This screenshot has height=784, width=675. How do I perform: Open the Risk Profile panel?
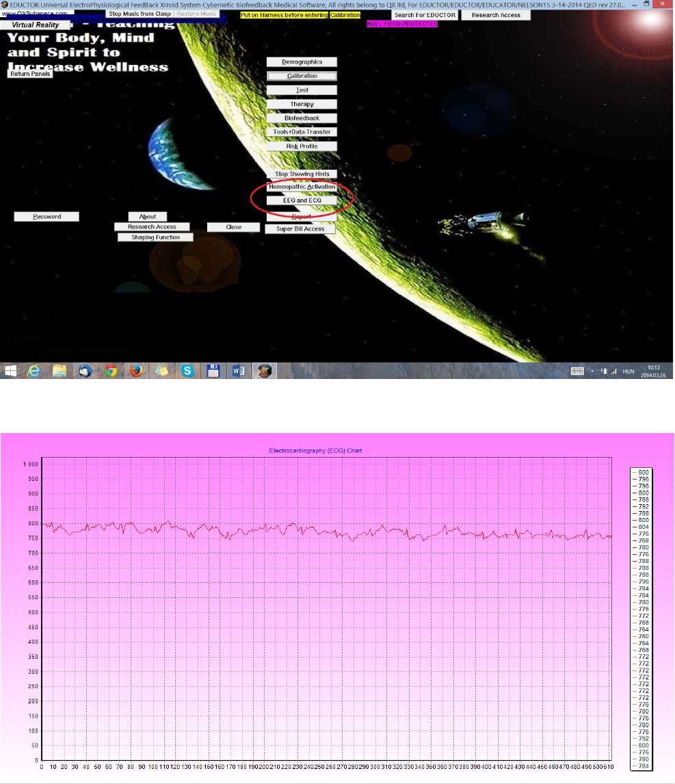(302, 146)
